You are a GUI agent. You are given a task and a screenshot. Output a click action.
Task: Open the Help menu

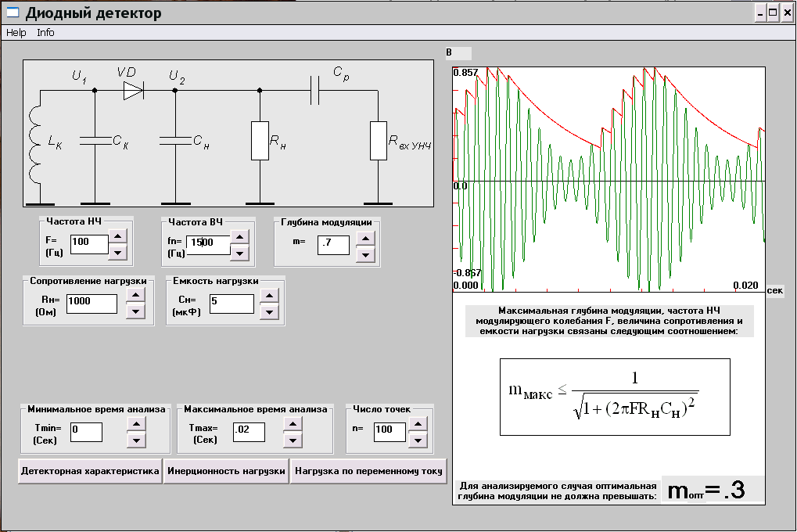click(x=16, y=33)
